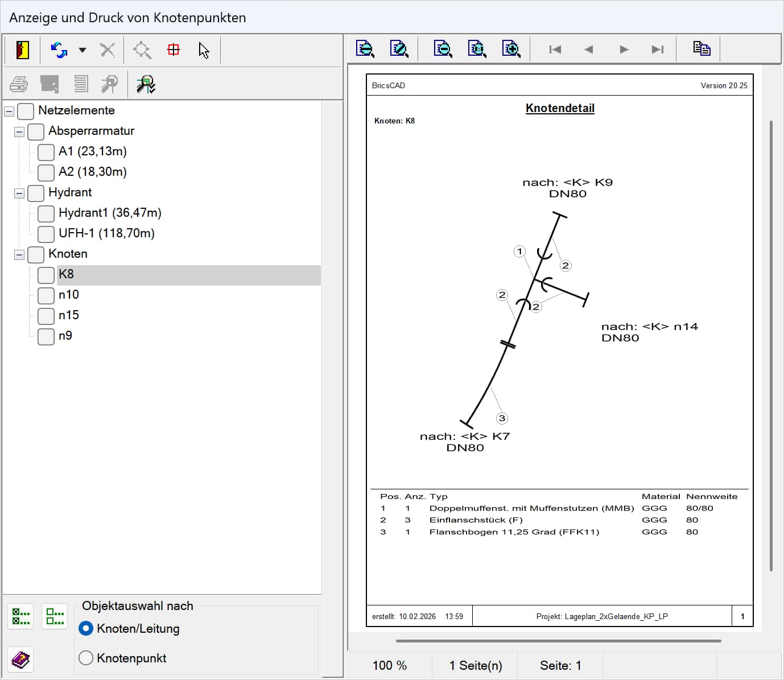Image resolution: width=784 pixels, height=680 pixels.
Task: Click the preview horizontal scrollbar
Action: pos(558,641)
